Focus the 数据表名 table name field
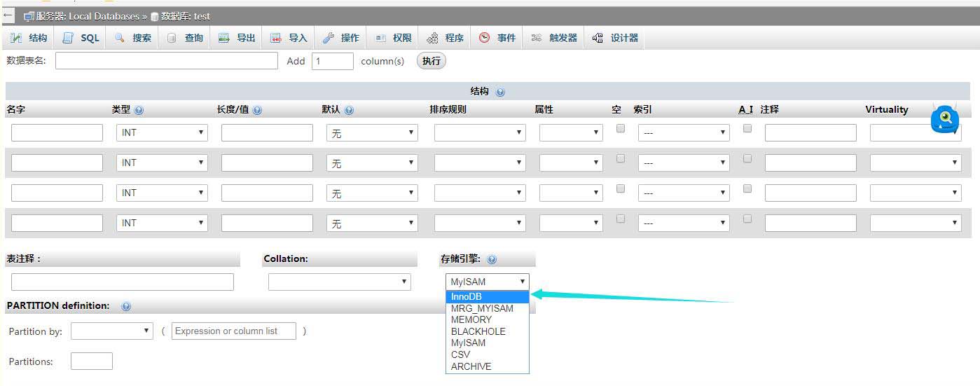Screen dimensions: 980x386 pyautogui.click(x=167, y=61)
